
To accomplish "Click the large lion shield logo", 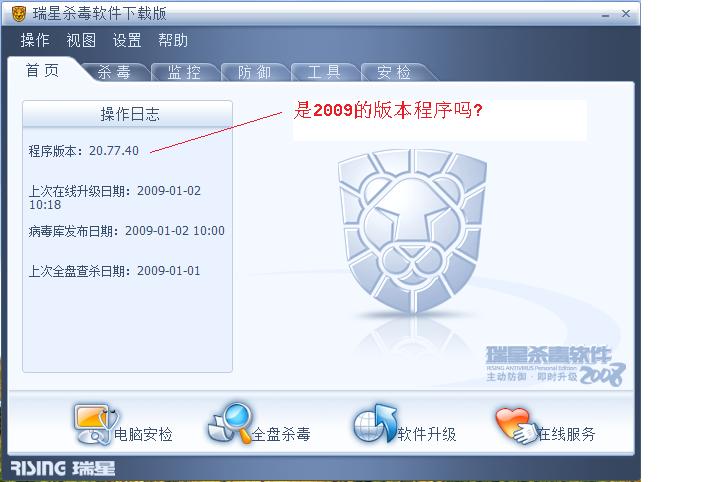I will pyautogui.click(x=412, y=231).
